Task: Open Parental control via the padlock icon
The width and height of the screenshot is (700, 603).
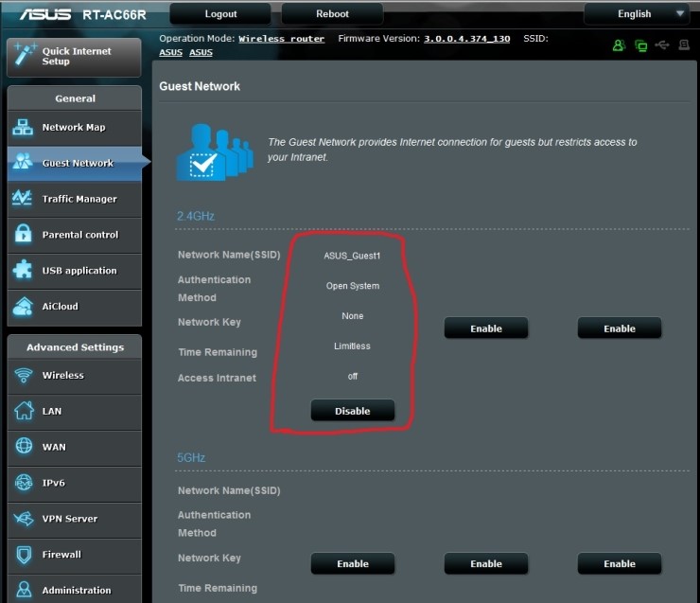Action: 23,235
